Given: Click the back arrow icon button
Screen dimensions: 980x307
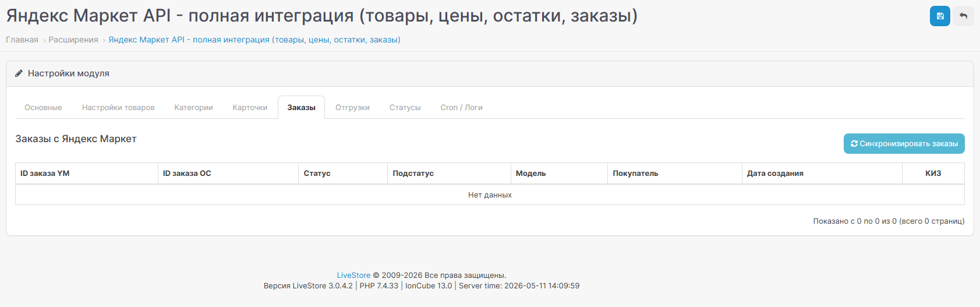Looking at the screenshot, I should coord(964,16).
